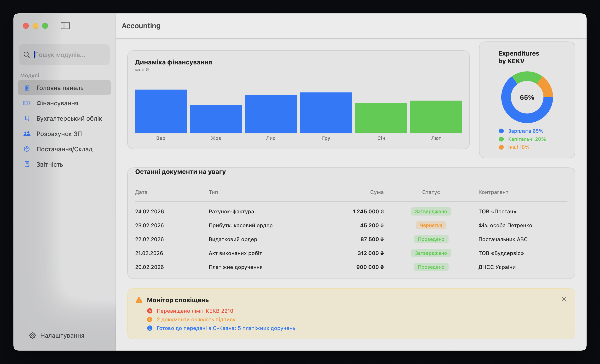Image resolution: width=600 pixels, height=364 pixels.
Task: Click the orange warning triangle icon
Action: click(x=139, y=300)
